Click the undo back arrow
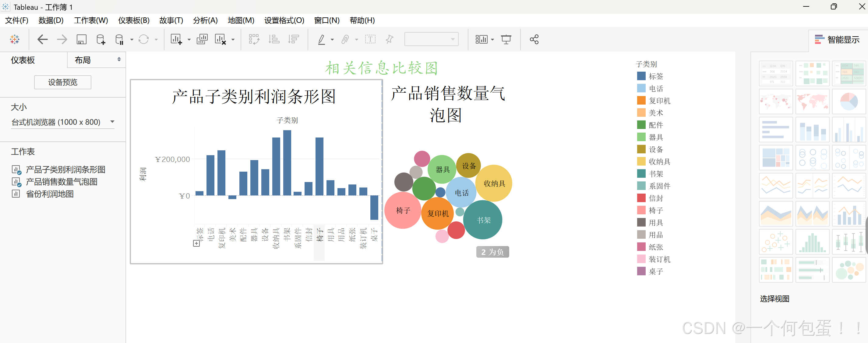The height and width of the screenshot is (343, 868). [x=42, y=39]
